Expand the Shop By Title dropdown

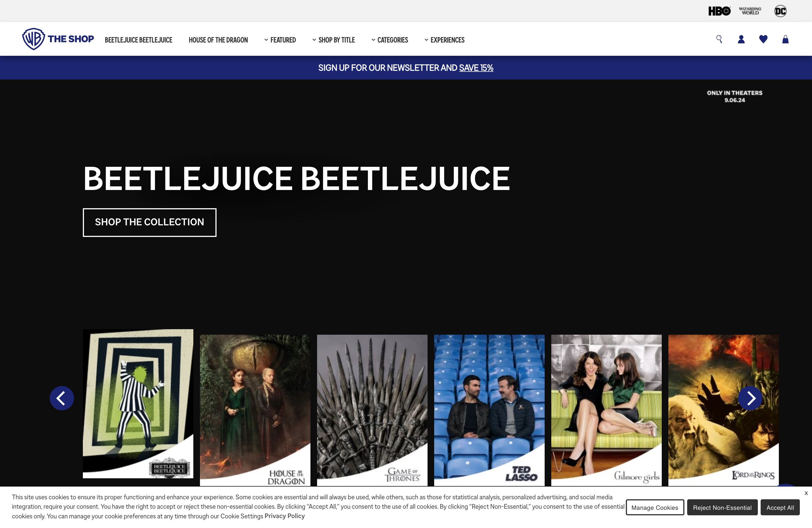[334, 40]
